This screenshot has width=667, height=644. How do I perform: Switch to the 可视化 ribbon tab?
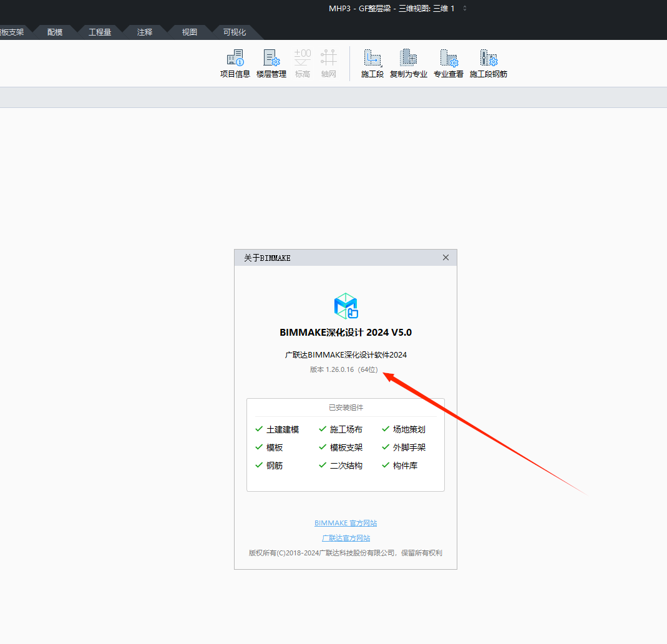coord(235,32)
